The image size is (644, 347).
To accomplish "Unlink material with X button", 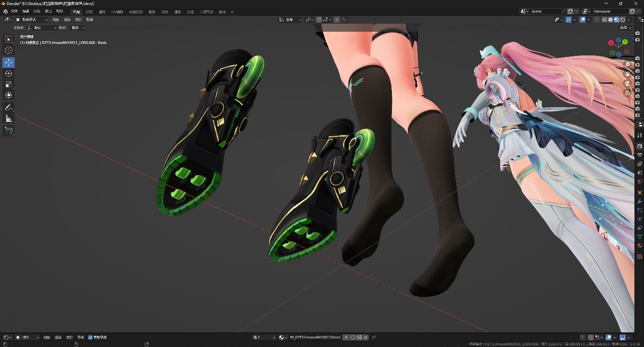I will click(x=366, y=337).
